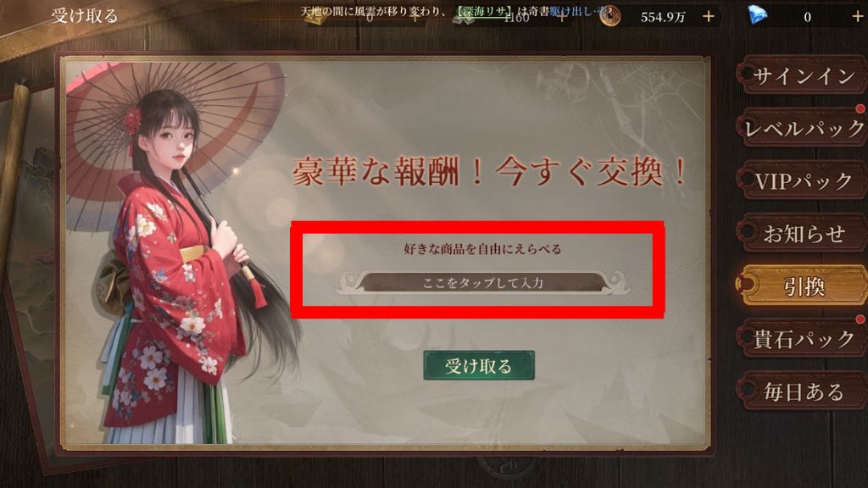Add diamonds with the plus beside 0
Screen dimensions: 868x488
857,17
